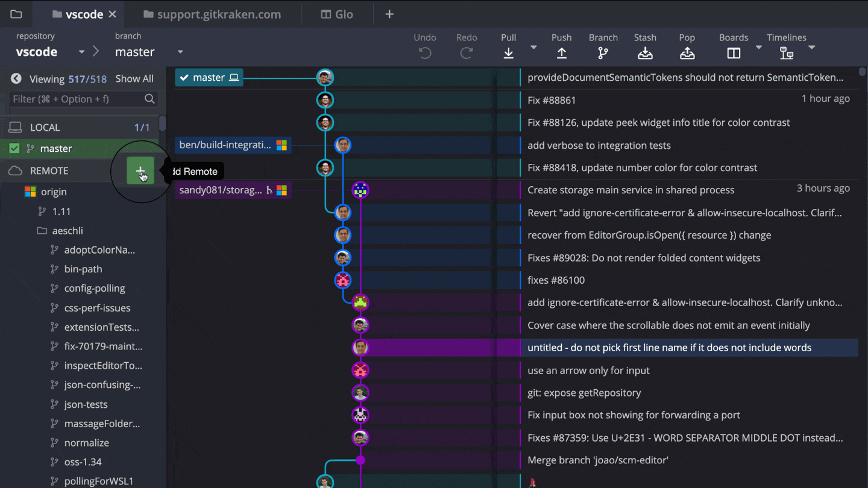Click the avatar on 'fixes #86100' commit
The height and width of the screenshot is (488, 868).
point(342,280)
